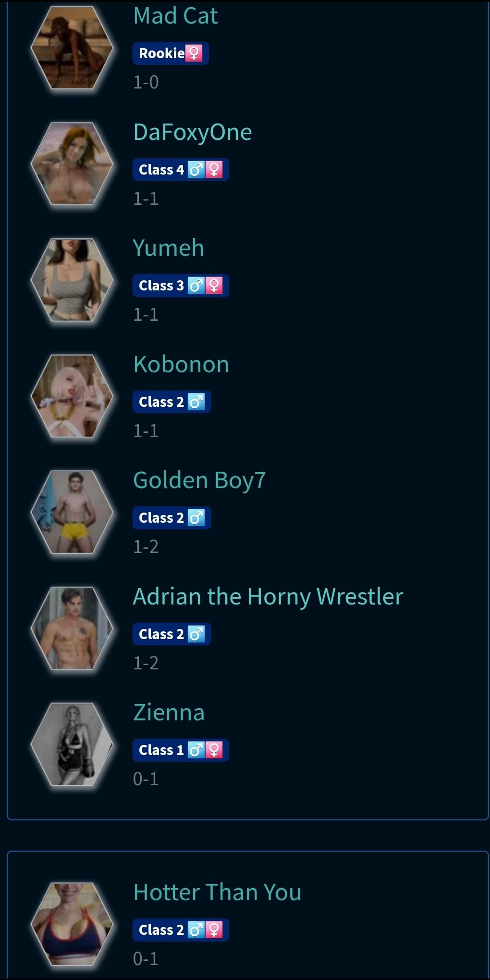Open Mad Cat's hexagon avatar
Image resolution: width=490 pixels, height=980 pixels.
point(72,48)
